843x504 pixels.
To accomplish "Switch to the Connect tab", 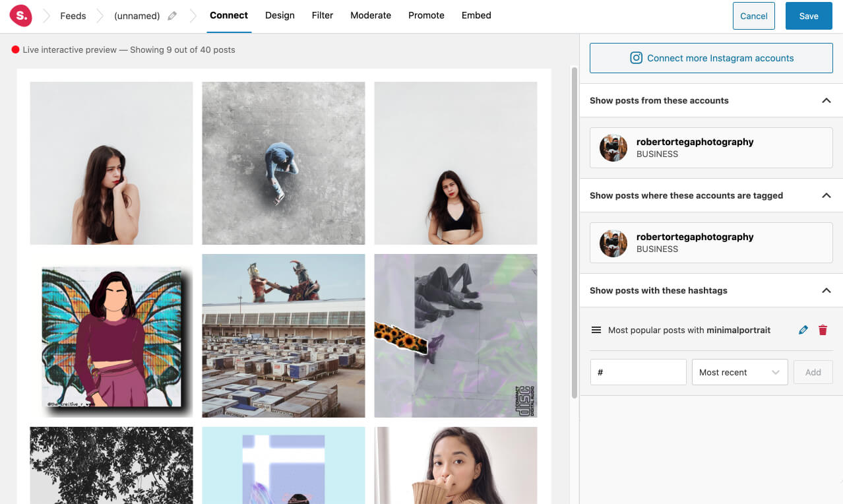I will tap(229, 16).
